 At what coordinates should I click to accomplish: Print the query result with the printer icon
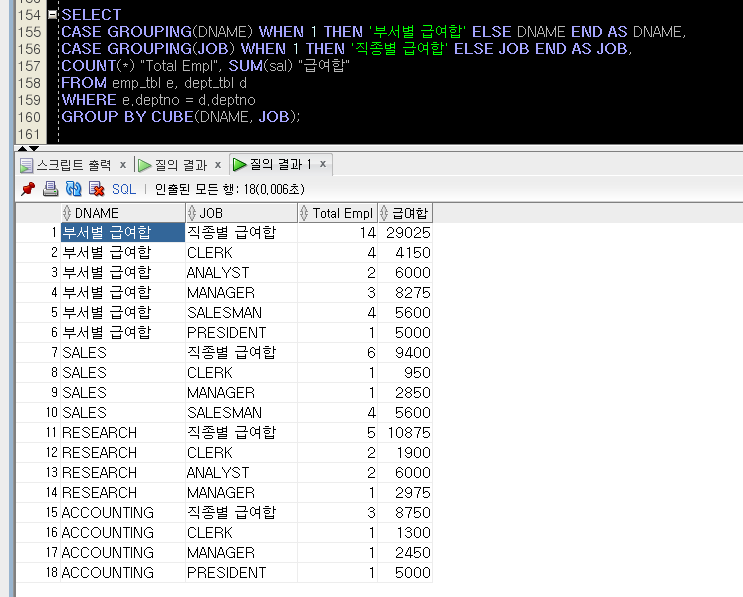51,189
